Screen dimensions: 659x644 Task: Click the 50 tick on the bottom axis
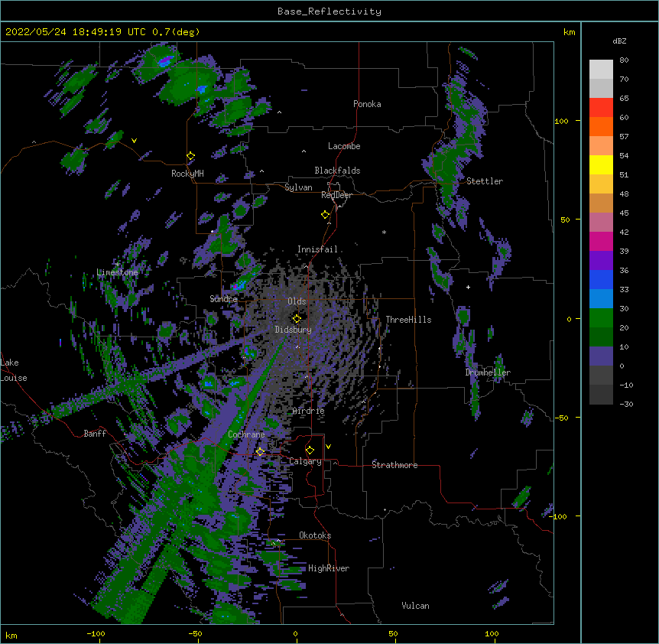pos(394,633)
